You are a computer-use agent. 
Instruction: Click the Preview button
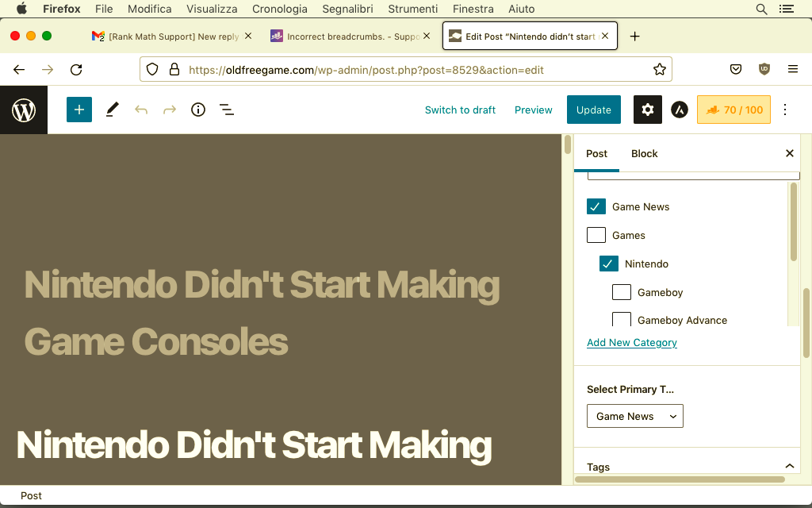pos(534,110)
